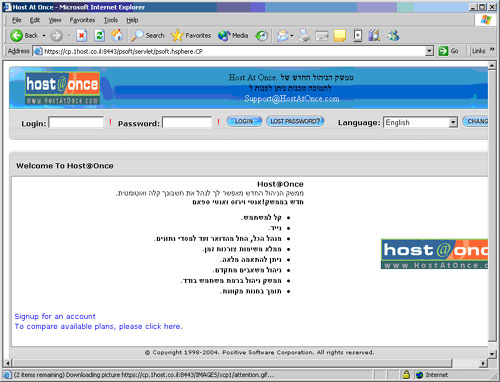Click the horizontal scrollbar right arrow

(484, 363)
